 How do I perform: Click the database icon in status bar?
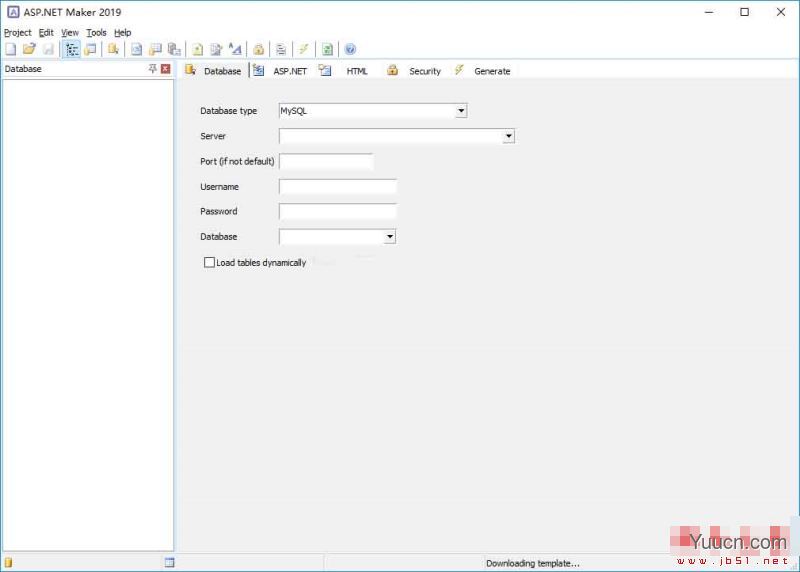[x=9, y=562]
